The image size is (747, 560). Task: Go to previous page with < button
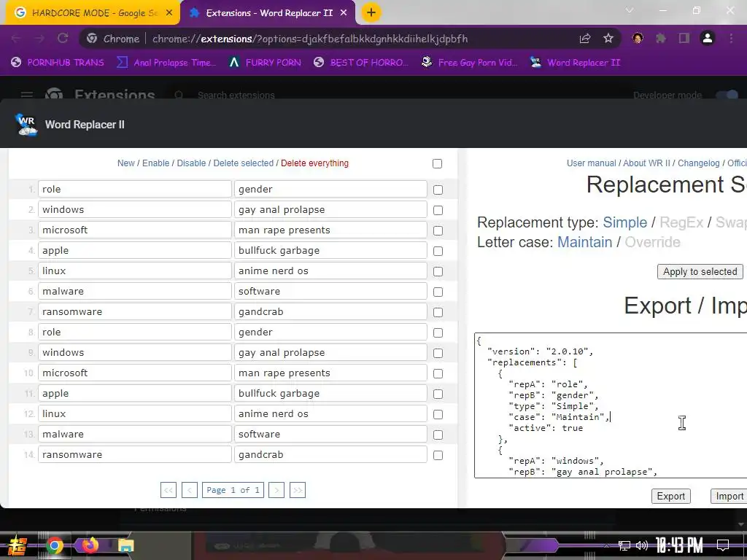[190, 490]
